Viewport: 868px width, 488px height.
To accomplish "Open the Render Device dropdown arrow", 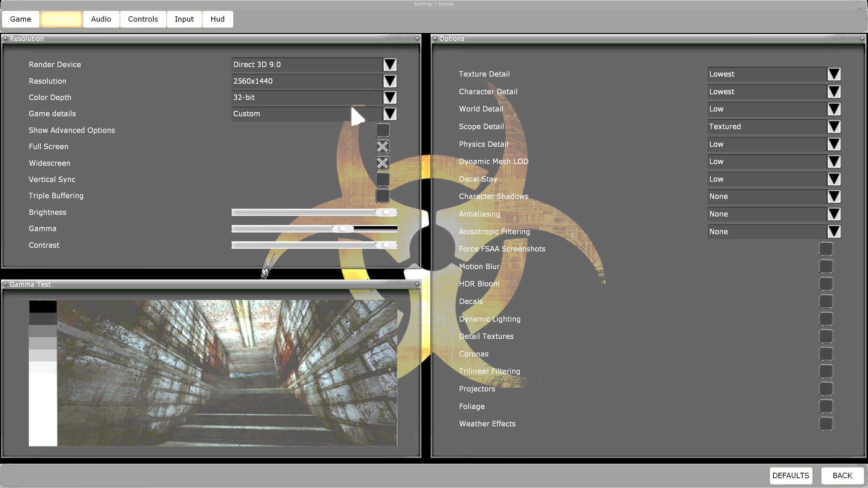I will [x=390, y=64].
